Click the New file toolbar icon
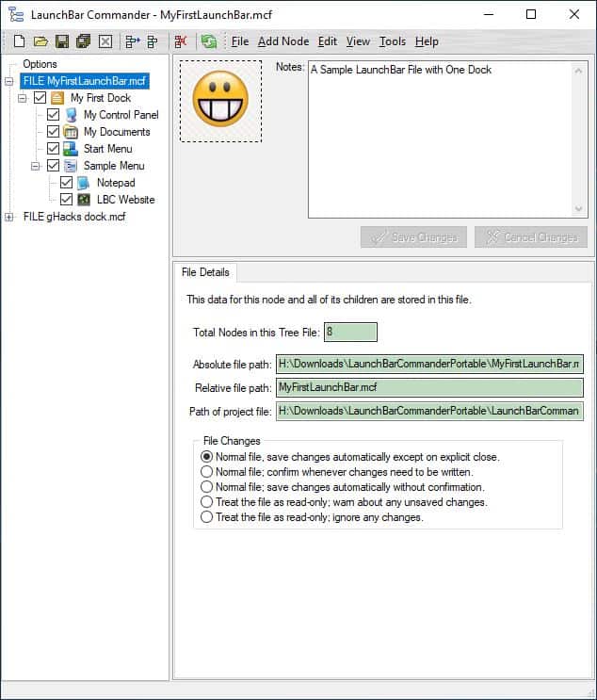 pos(19,41)
